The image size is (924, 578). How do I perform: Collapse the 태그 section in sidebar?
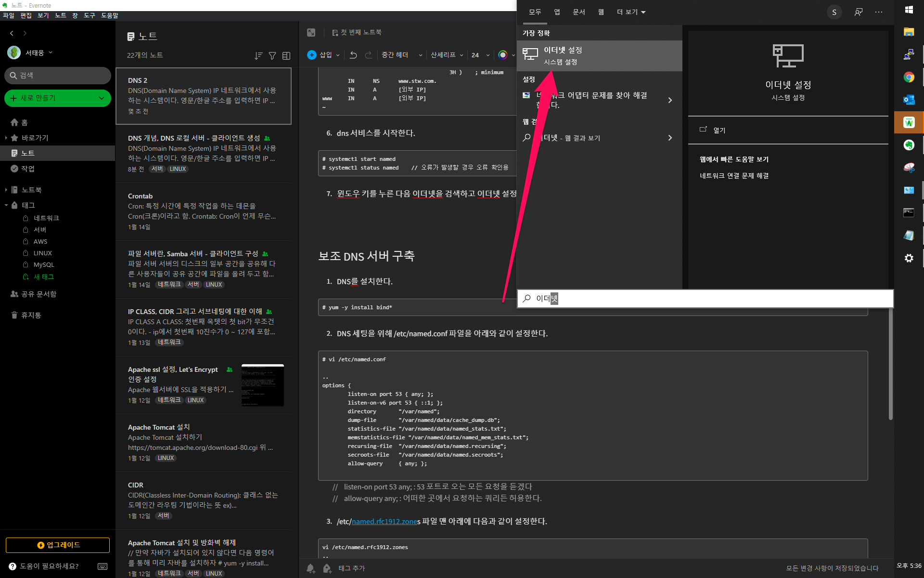tap(6, 205)
